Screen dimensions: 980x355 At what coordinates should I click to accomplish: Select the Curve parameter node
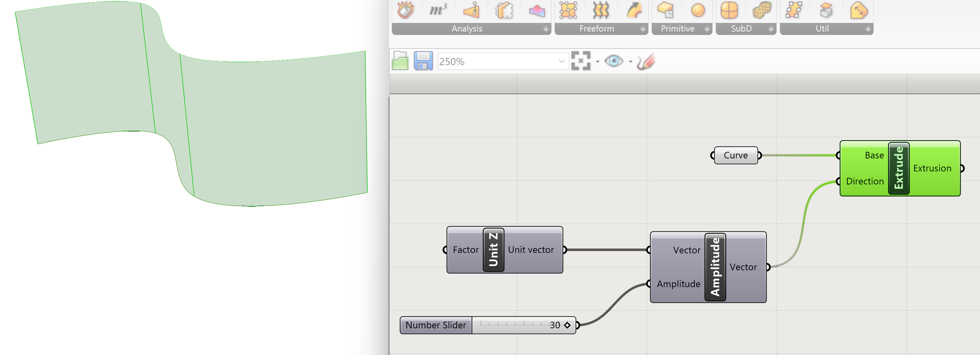(735, 155)
